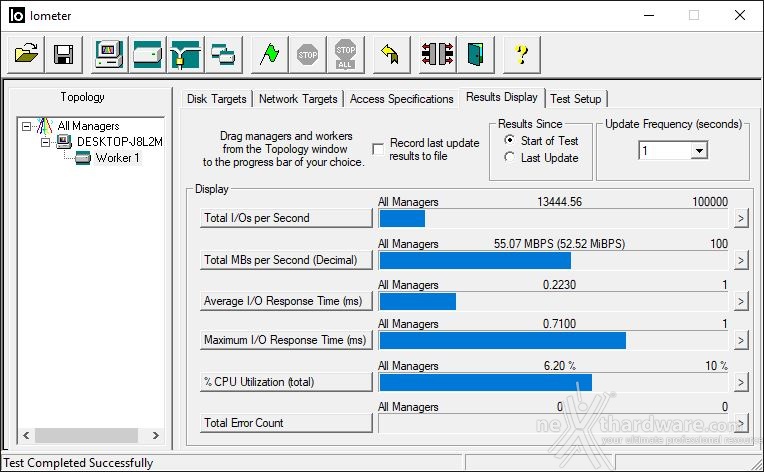
Task: Open Update Frequency seconds dropdown
Action: [699, 151]
